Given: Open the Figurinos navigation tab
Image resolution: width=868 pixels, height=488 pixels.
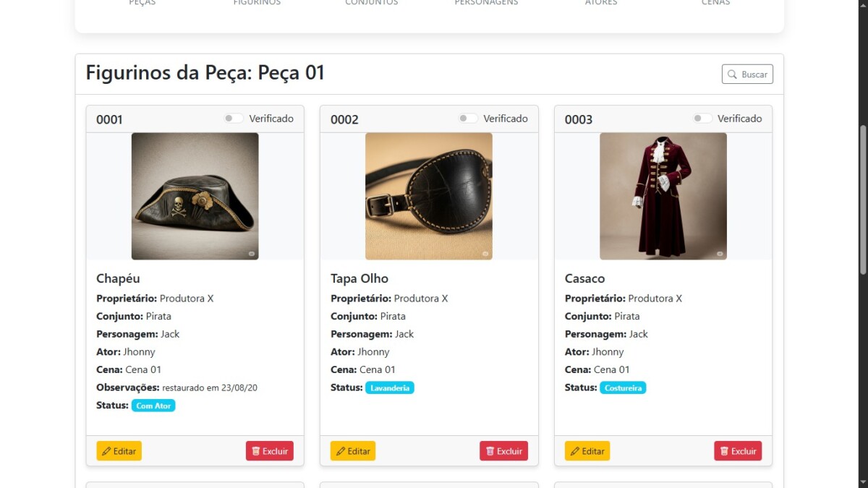Looking at the screenshot, I should click(x=257, y=3).
